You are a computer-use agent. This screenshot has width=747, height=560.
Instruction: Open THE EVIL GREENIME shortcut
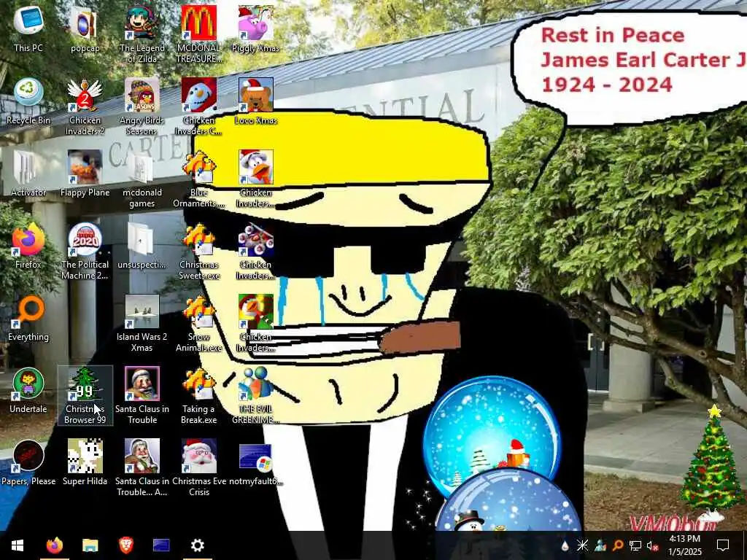tap(256, 396)
